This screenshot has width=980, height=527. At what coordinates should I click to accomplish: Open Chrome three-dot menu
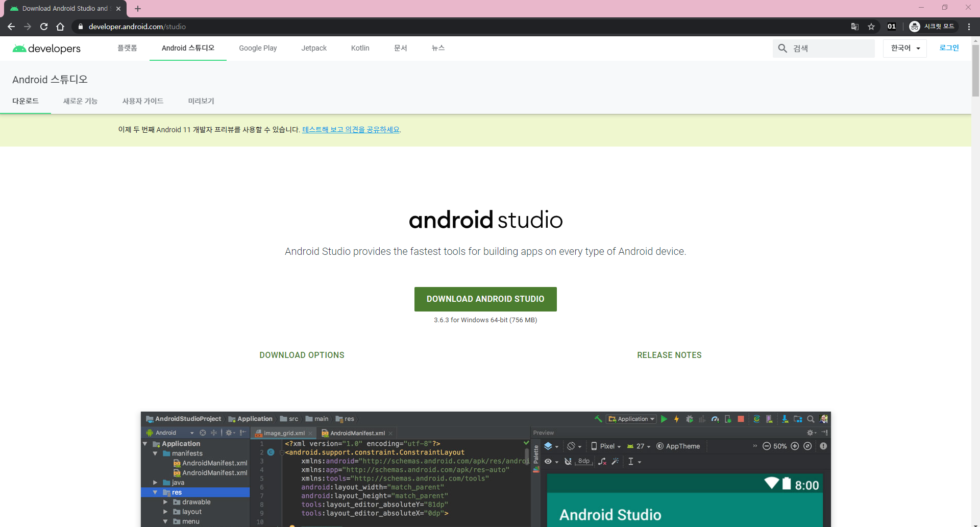969,27
